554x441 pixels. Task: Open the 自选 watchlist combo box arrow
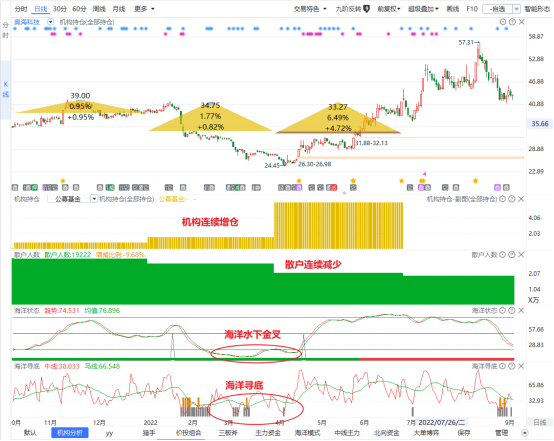(x=516, y=9)
